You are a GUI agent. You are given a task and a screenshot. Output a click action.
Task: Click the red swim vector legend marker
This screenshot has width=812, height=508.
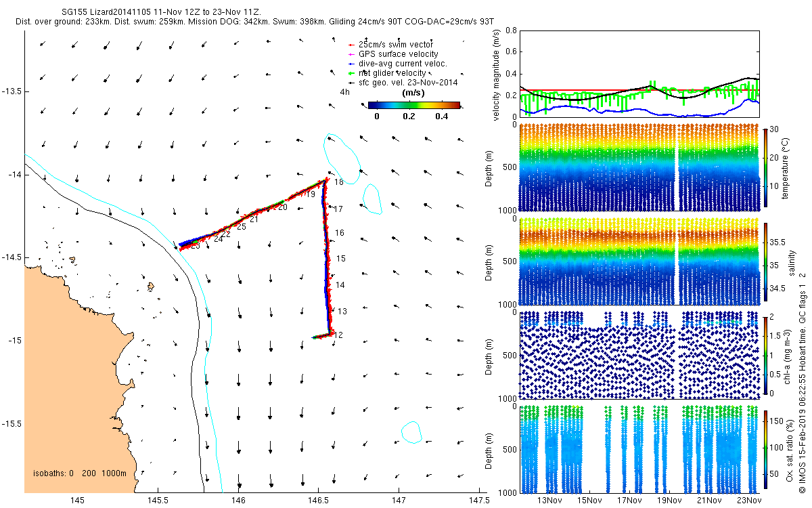click(x=350, y=44)
